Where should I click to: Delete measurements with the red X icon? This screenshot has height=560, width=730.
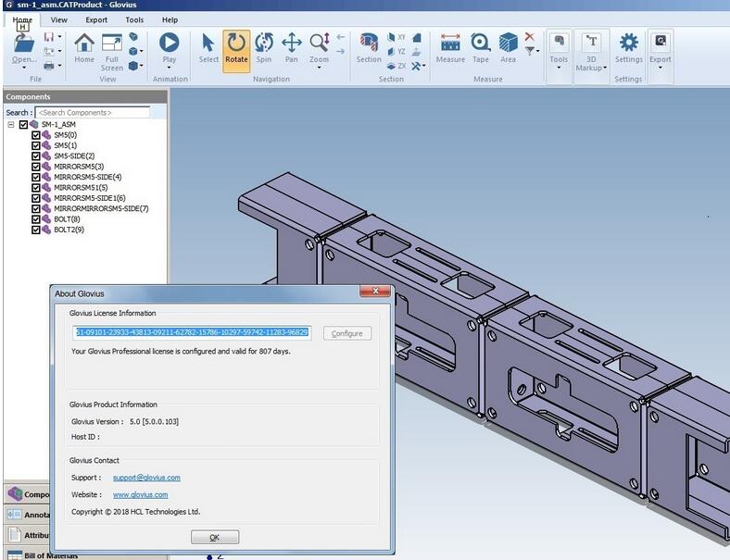(x=529, y=36)
